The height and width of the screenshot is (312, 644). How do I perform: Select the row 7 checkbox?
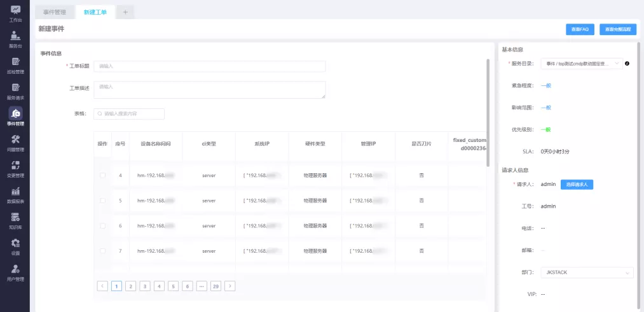pos(102,252)
